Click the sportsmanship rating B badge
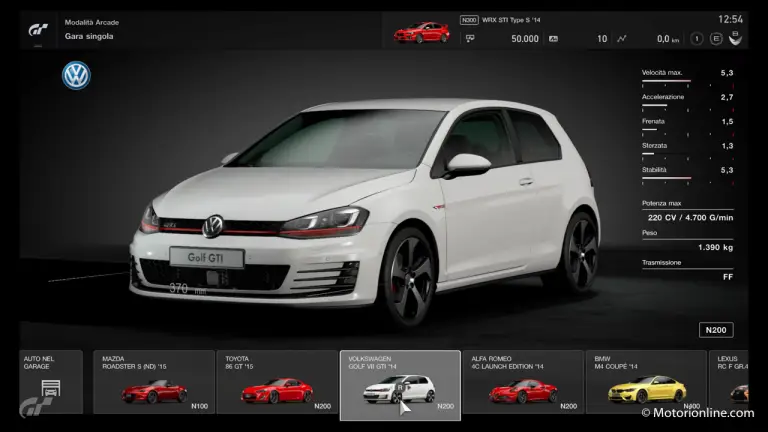The image size is (768, 432). click(x=735, y=39)
